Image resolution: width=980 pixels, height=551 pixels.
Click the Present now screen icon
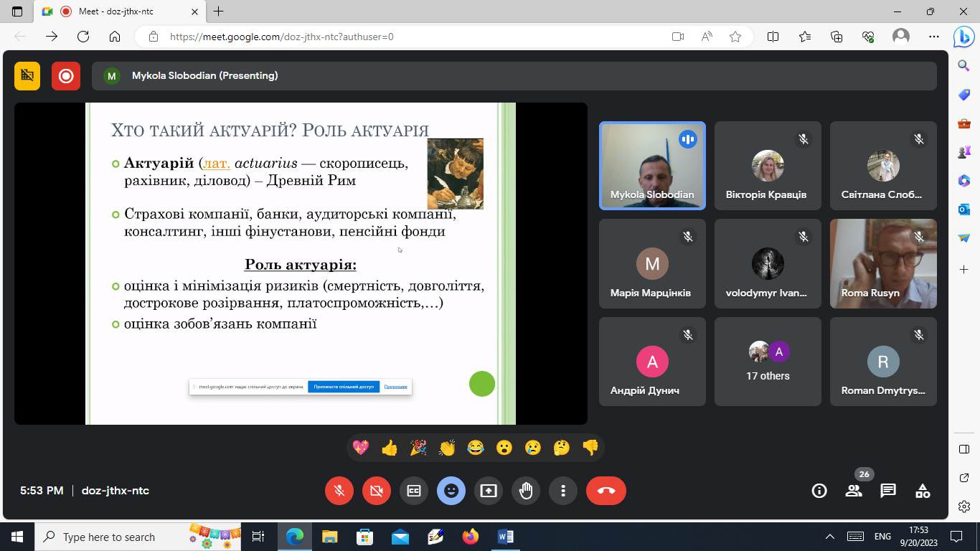[x=489, y=491]
